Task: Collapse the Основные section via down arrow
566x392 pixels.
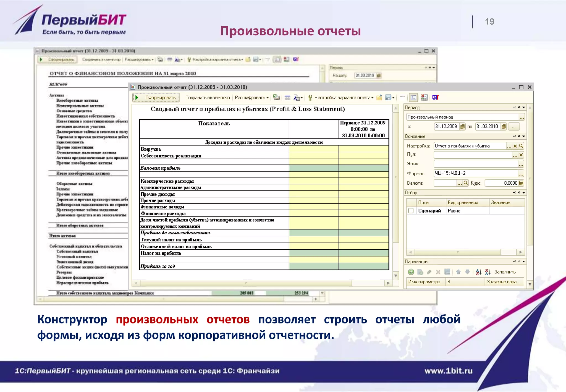Action: point(524,136)
